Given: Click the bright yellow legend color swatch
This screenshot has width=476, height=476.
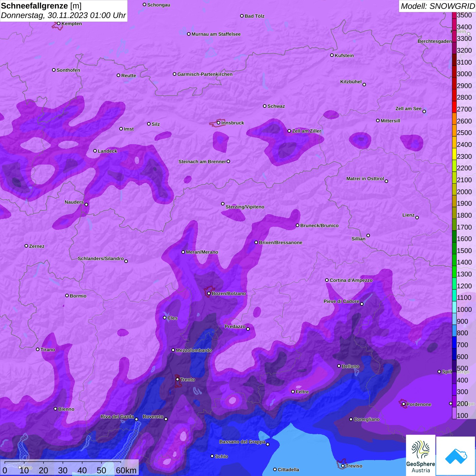Looking at the screenshot, I should [x=454, y=154].
